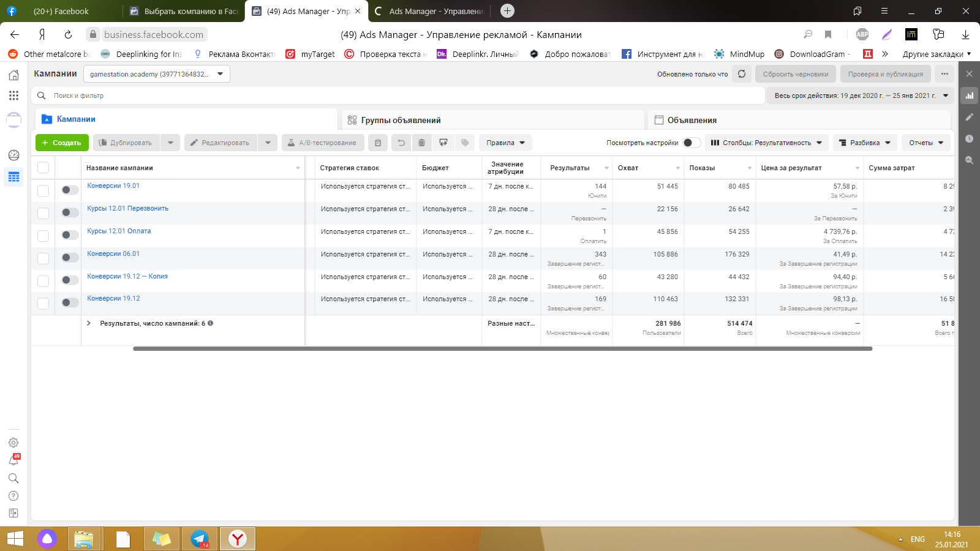
Task: Toggle Конверсии 06.01 campaign switch
Action: (70, 257)
